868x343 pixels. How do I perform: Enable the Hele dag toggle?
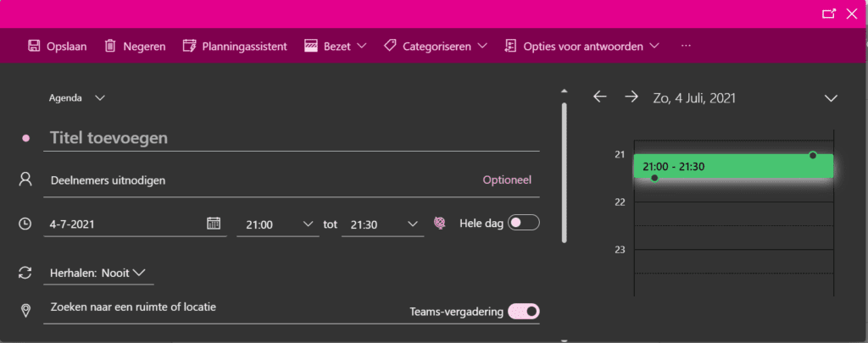(x=523, y=223)
